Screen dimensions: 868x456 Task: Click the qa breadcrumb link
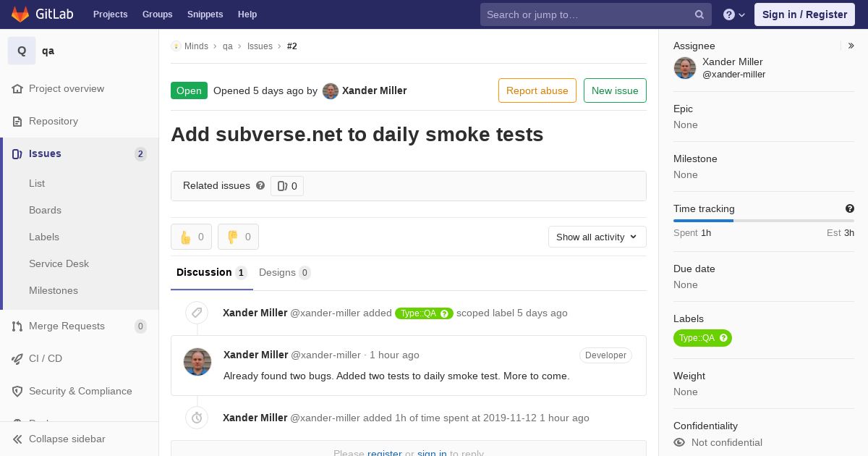pos(228,46)
